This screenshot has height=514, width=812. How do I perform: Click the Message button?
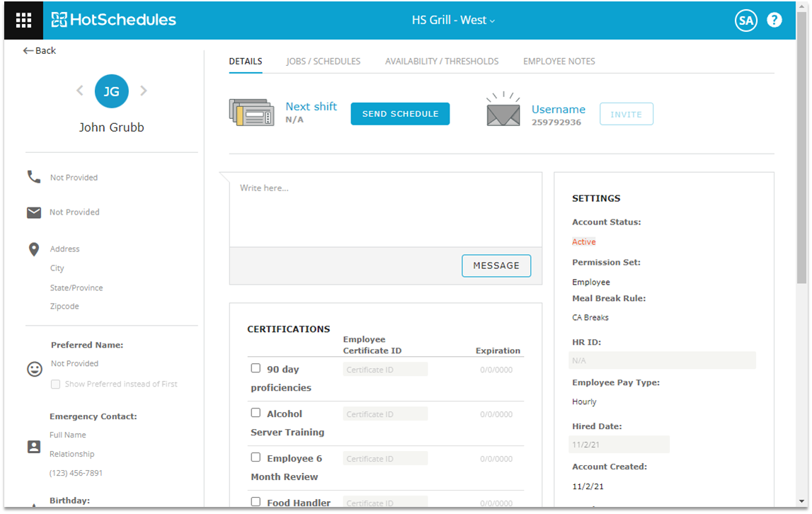coord(496,265)
